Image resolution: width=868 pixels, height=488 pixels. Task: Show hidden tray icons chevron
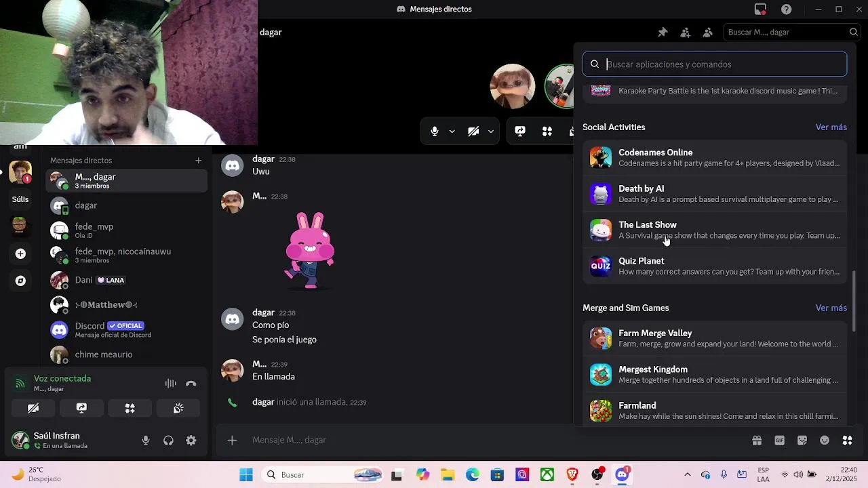click(x=688, y=474)
